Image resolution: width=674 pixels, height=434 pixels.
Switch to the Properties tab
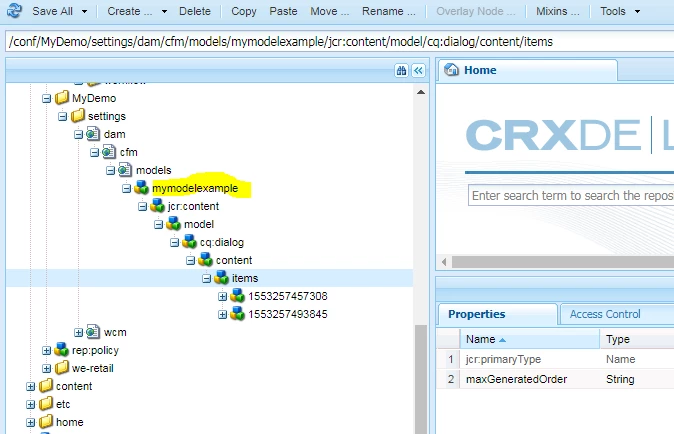click(x=498, y=314)
